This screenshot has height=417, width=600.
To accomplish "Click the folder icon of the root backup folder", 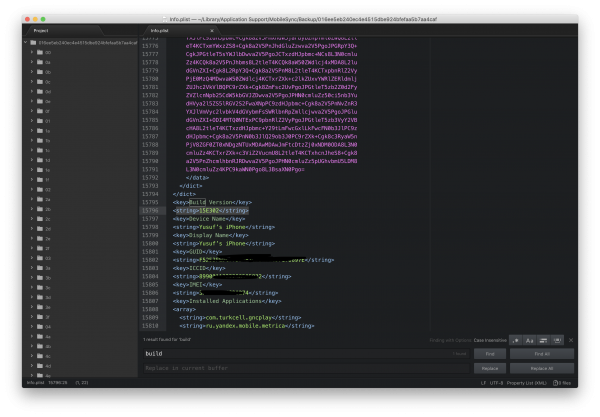I will click(x=33, y=42).
